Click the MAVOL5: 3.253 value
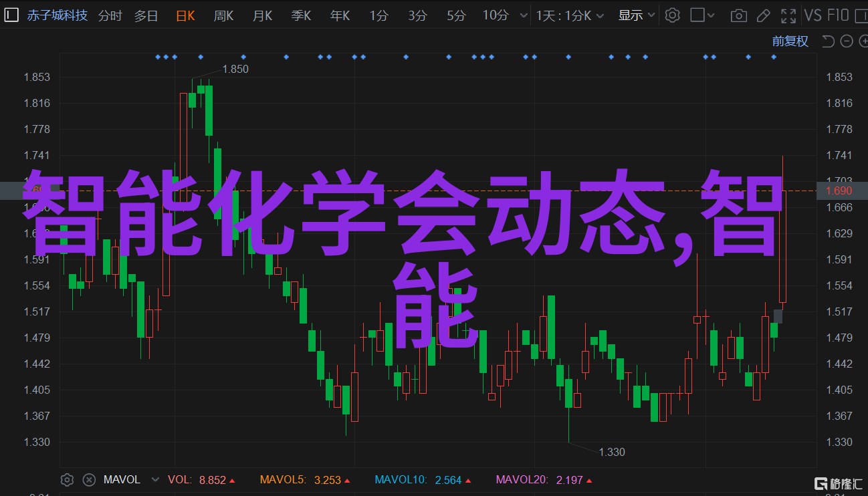 click(x=305, y=479)
